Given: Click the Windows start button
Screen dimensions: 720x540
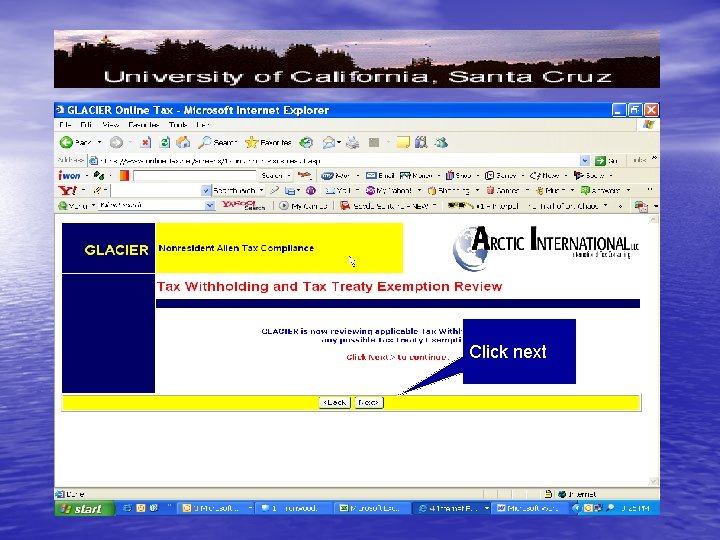Looking at the screenshot, I should pyautogui.click(x=84, y=508).
